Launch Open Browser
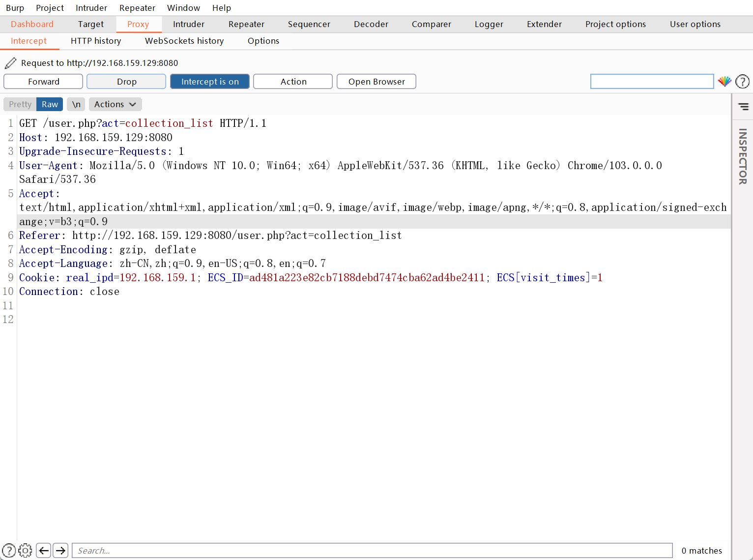Screen dimensions: 753x560 (x=376, y=82)
